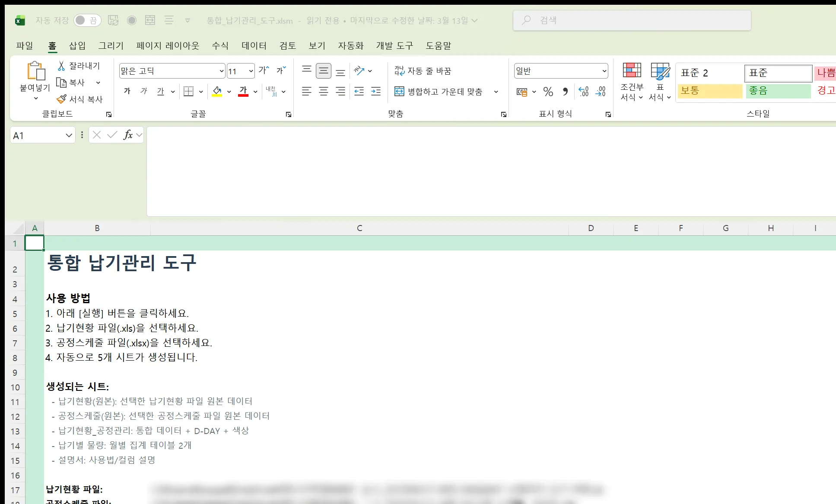Apply yellow fill color bucket
This screenshot has width=836, height=504.
click(x=217, y=91)
